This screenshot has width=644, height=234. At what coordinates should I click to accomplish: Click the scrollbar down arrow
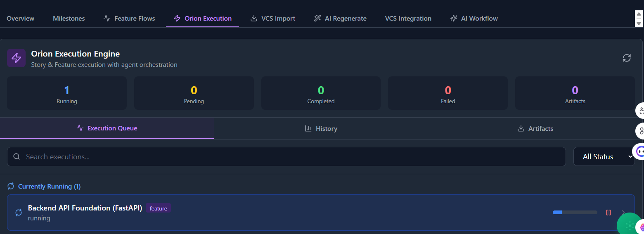pos(639,24)
